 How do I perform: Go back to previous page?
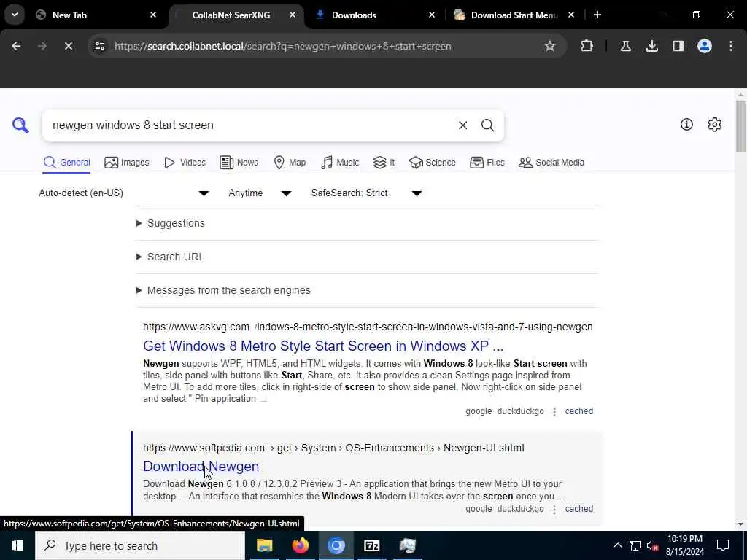[x=16, y=46]
